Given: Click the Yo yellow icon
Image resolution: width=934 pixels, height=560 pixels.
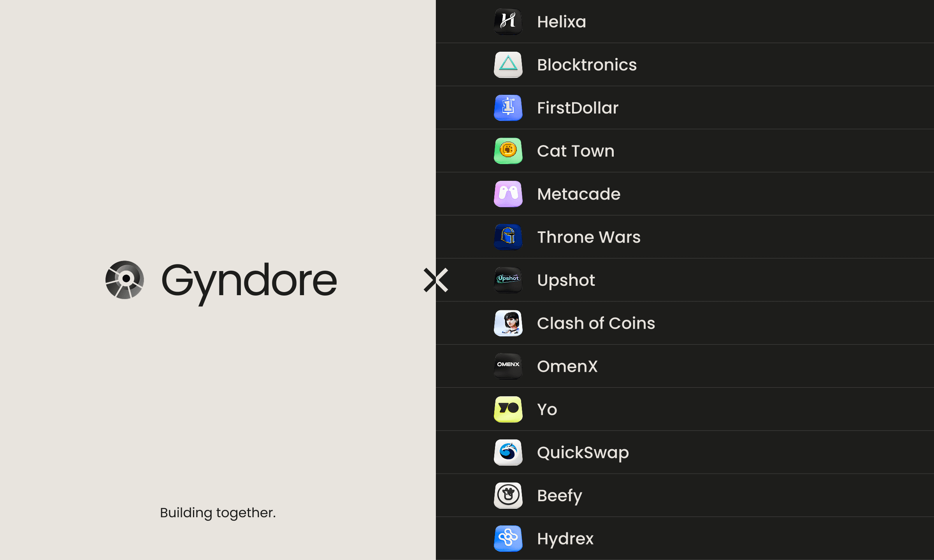Looking at the screenshot, I should click(x=508, y=409).
